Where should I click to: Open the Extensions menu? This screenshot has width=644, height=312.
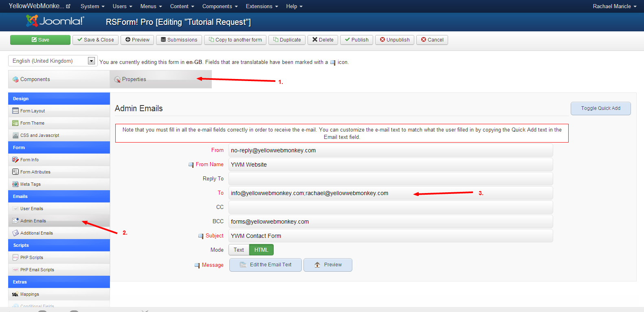262,6
